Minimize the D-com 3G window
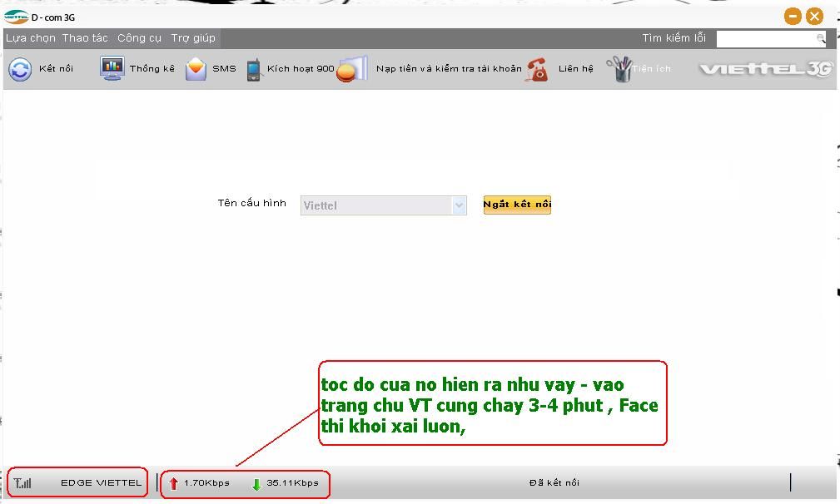This screenshot has height=504, width=840. click(x=793, y=17)
